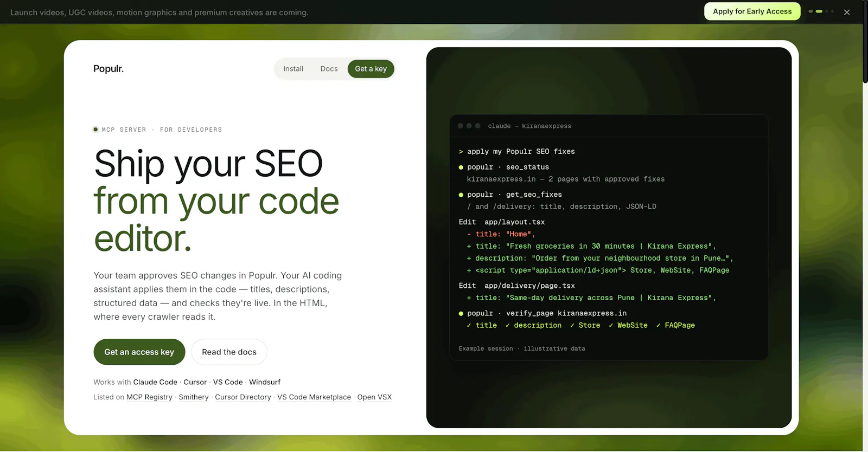Click the 'Cursor' text after Works with

click(x=195, y=382)
